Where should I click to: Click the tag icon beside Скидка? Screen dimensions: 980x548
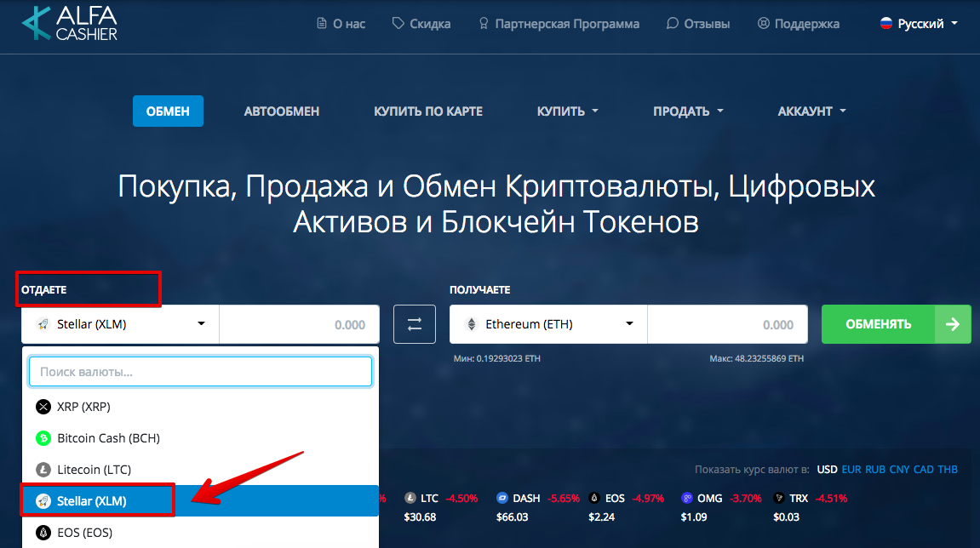[x=398, y=23]
